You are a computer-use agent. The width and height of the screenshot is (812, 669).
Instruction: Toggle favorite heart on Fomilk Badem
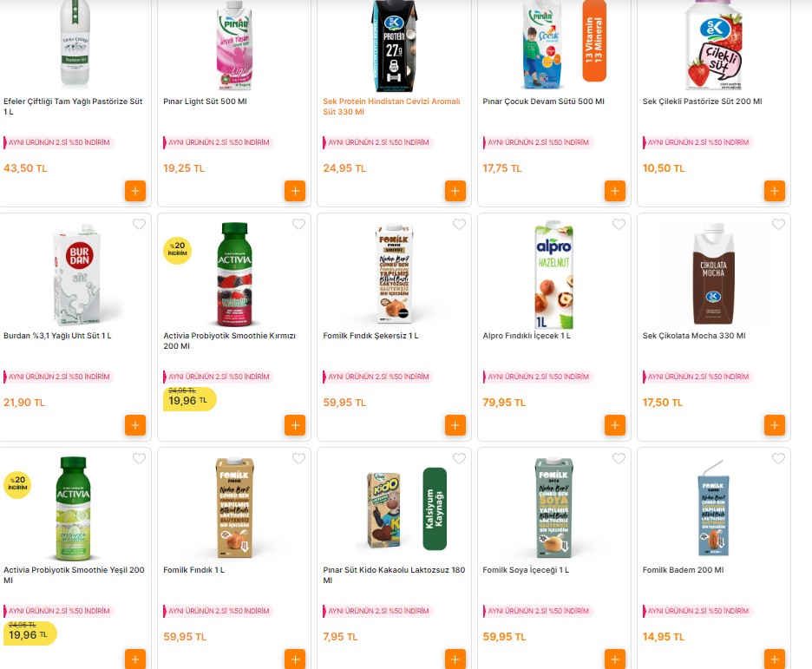pyautogui.click(x=778, y=458)
